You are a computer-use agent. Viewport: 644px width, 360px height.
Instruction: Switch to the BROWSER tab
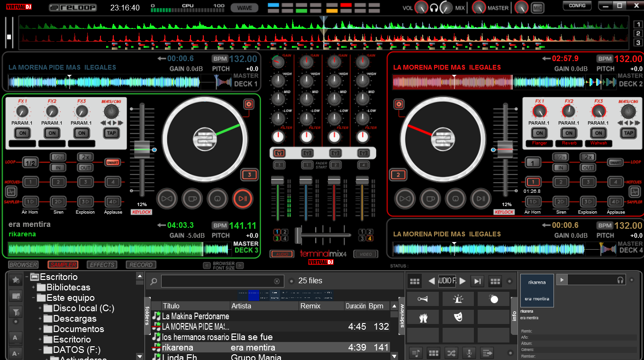[x=23, y=265]
